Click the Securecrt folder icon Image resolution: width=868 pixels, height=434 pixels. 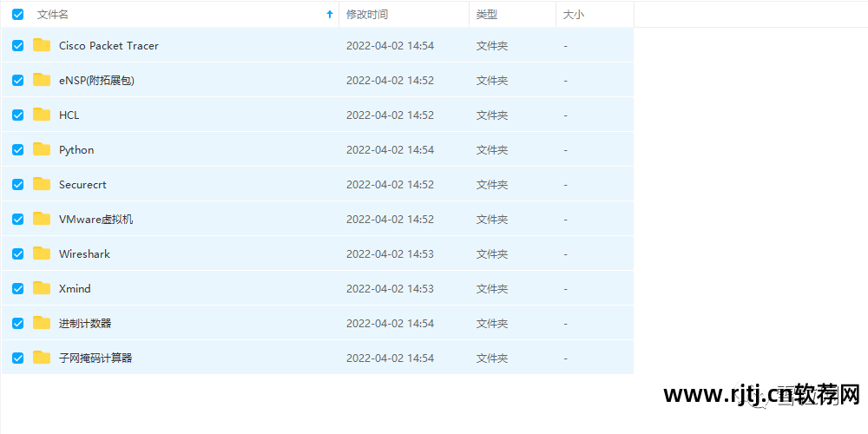(x=42, y=184)
